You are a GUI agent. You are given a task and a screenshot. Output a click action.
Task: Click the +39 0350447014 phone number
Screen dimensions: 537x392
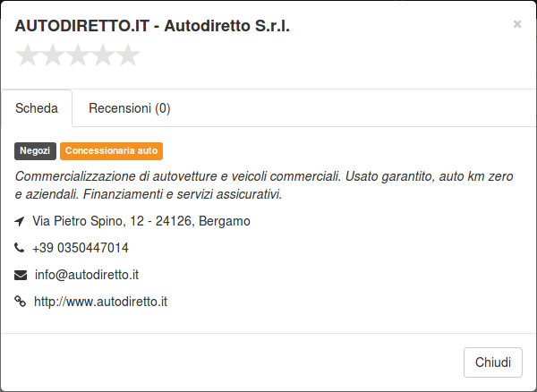(x=81, y=248)
